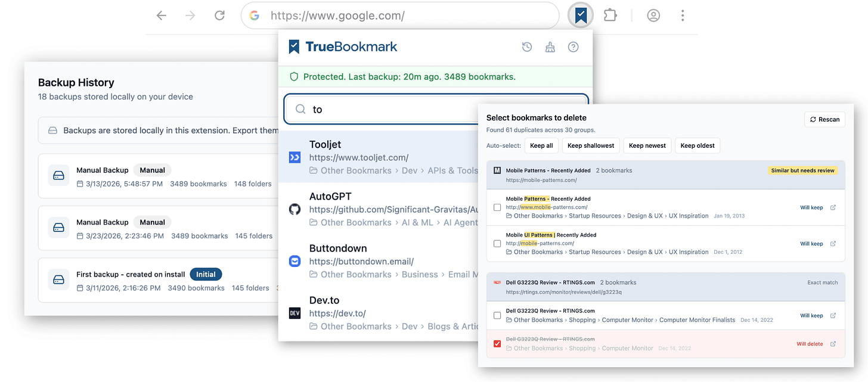Reload the current page
This screenshot has width=868, height=382.
219,15
